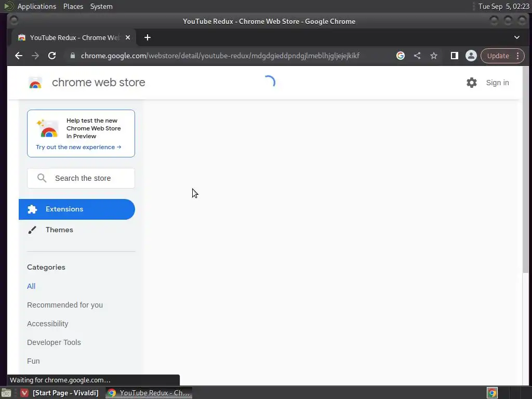Image resolution: width=532 pixels, height=399 pixels.
Task: Open web store settings gear
Action: (x=472, y=83)
